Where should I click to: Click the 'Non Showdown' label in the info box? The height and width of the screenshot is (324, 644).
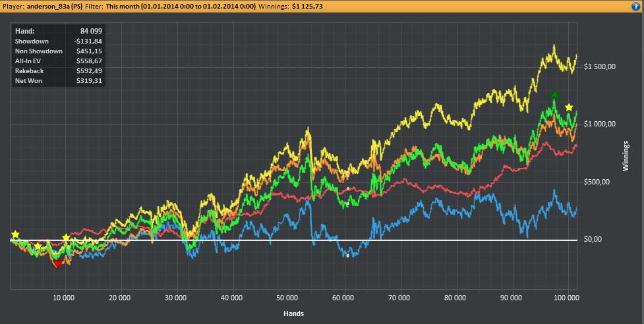click(x=39, y=51)
